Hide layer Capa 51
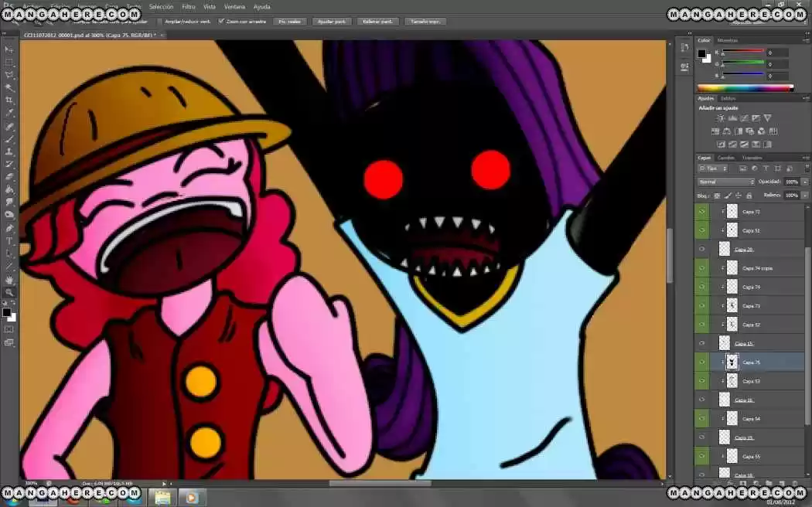This screenshot has width=812, height=507. click(701, 230)
